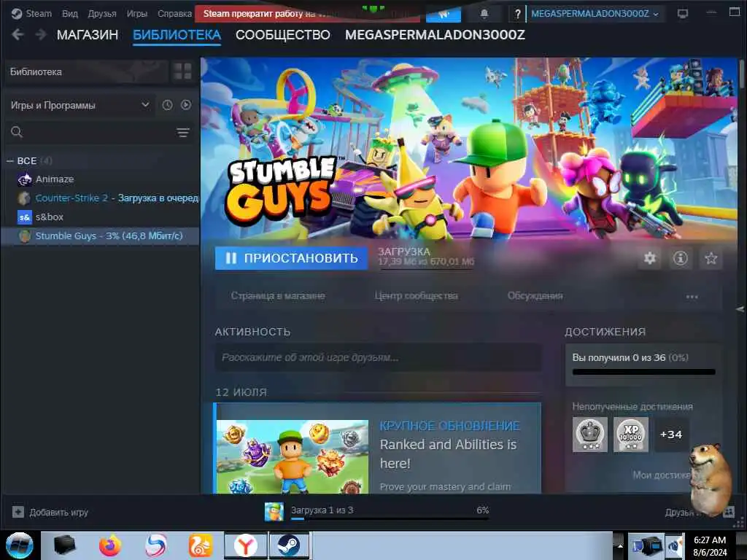Image resolution: width=747 pixels, height=560 pixels.
Task: Select s&box in library list
Action: coord(49,217)
